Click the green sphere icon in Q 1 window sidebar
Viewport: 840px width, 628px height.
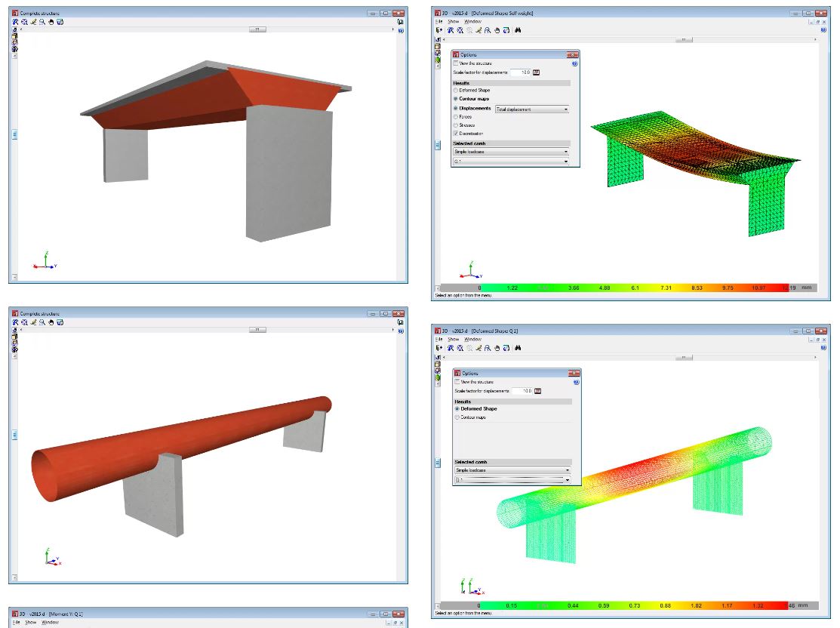(438, 377)
